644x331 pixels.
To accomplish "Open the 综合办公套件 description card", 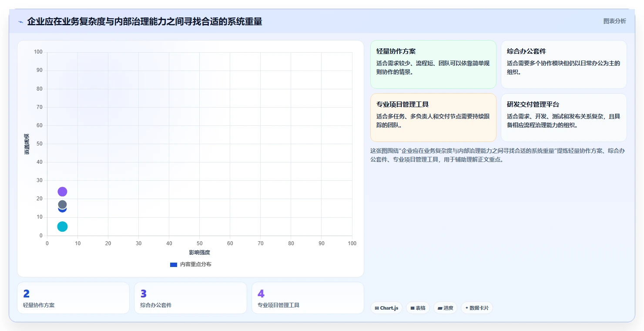I will [x=563, y=64].
